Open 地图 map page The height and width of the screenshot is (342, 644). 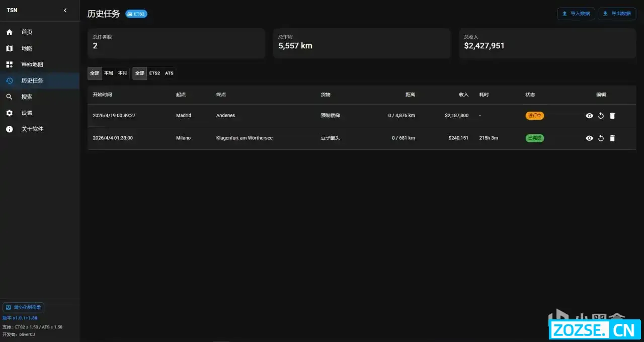(40, 48)
